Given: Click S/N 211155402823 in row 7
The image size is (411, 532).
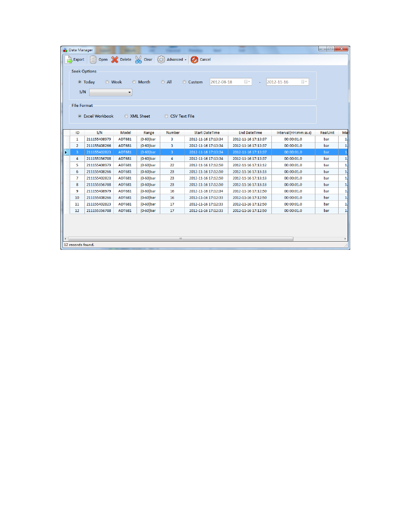Looking at the screenshot, I should [99, 178].
